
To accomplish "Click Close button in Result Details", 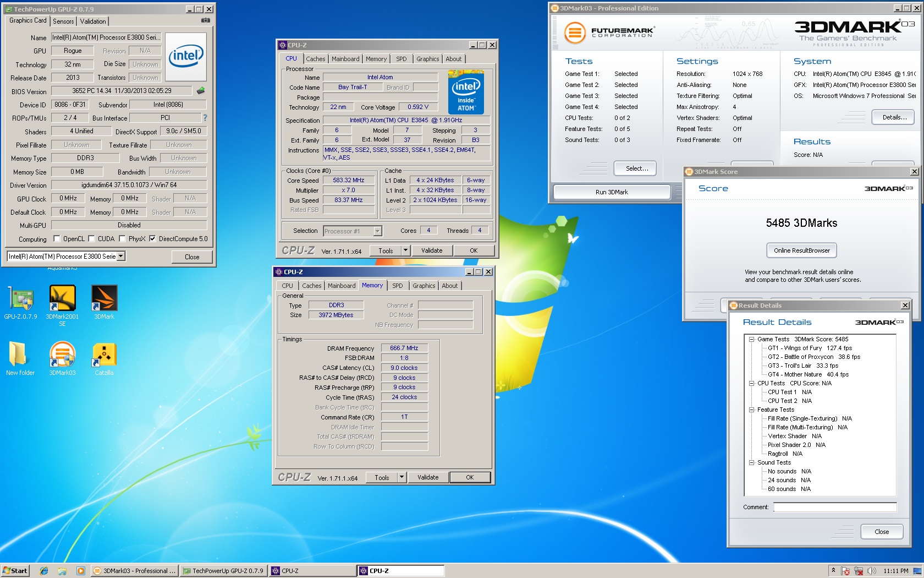I will [x=882, y=532].
